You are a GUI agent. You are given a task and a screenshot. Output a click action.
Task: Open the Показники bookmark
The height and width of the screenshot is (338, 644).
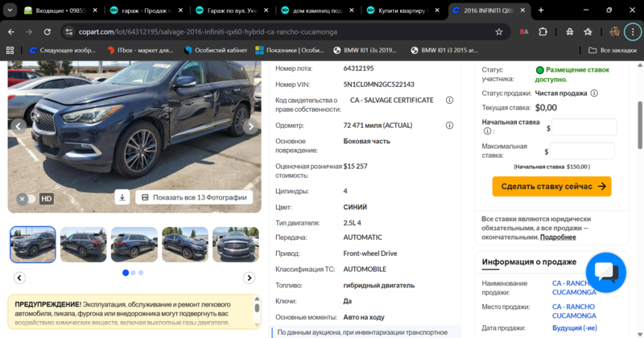[290, 50]
